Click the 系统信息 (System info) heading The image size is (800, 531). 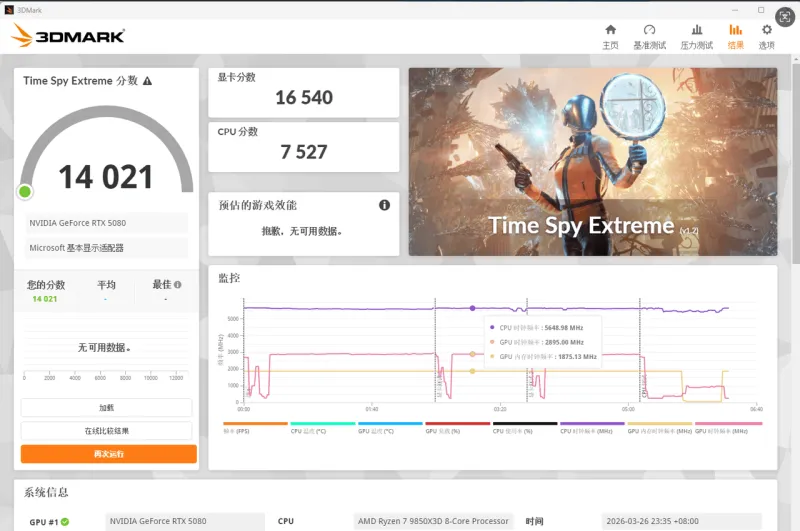click(x=46, y=492)
